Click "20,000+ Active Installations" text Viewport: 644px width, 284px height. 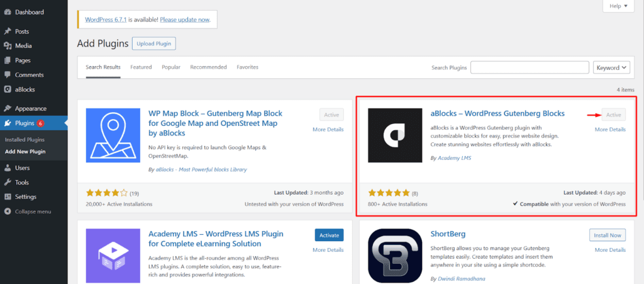[119, 204]
